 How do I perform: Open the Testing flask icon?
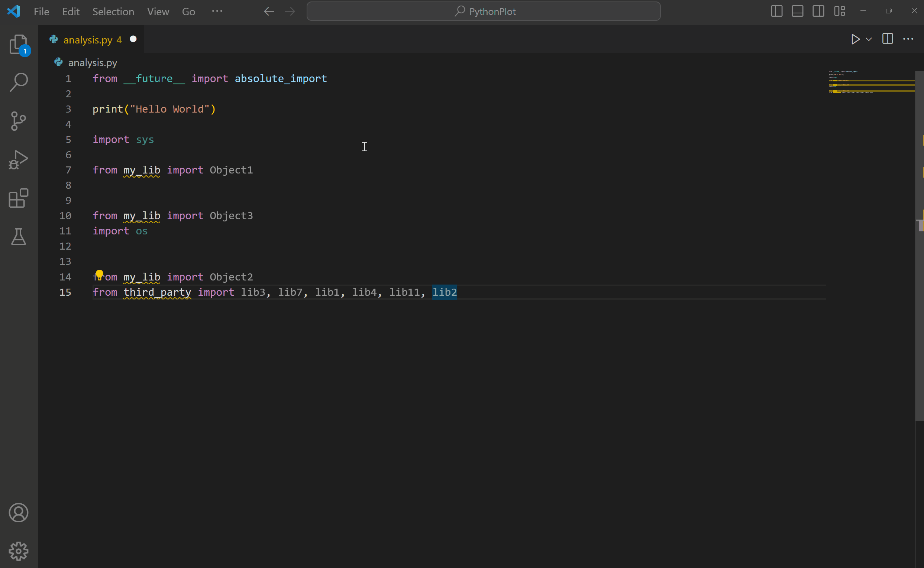click(19, 237)
